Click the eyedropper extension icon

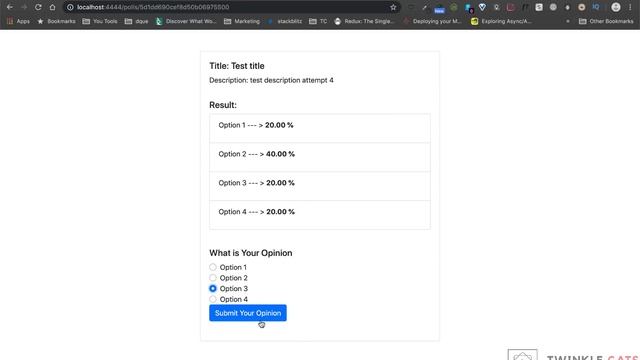(x=424, y=7)
